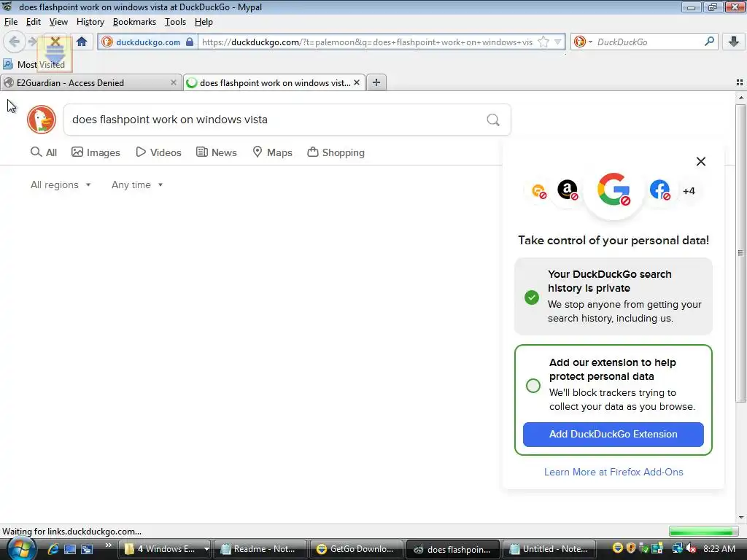
Task: Switch to Untitled - Notepad taskbar button
Action: pos(549,549)
